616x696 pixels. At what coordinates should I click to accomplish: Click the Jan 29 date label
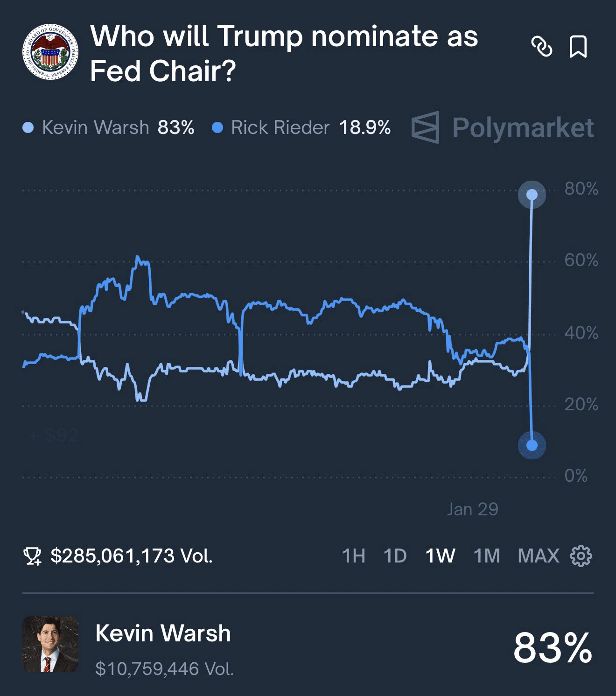(x=472, y=509)
